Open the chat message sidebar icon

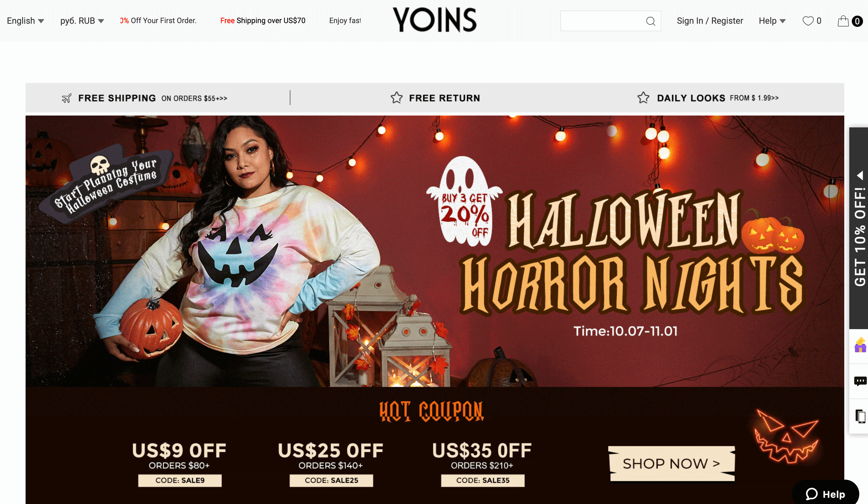coord(860,381)
